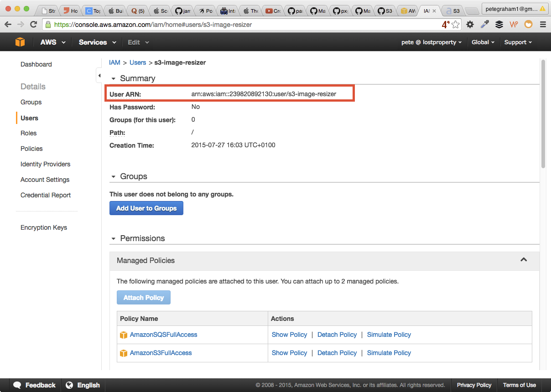Click the IAM breadcrumb link

(114, 62)
